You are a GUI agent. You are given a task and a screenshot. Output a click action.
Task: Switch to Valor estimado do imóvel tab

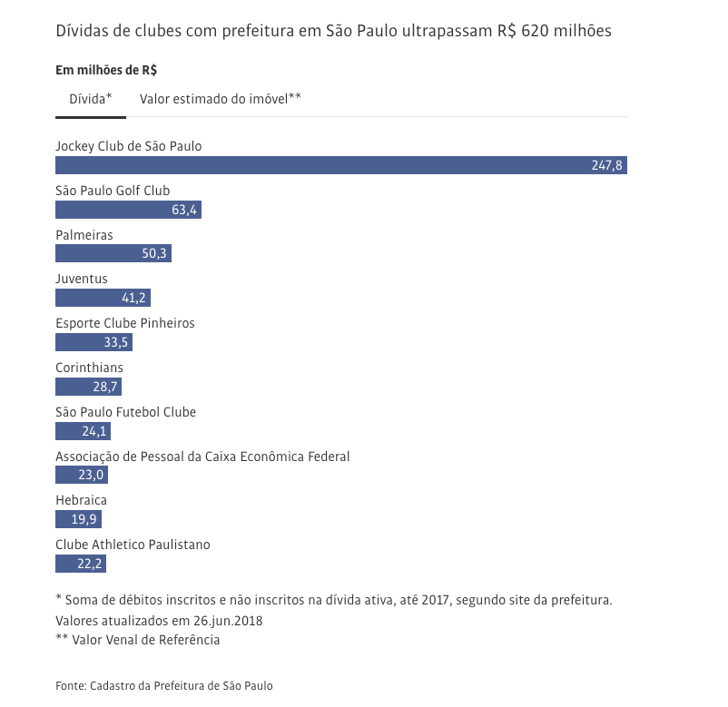coord(220,98)
